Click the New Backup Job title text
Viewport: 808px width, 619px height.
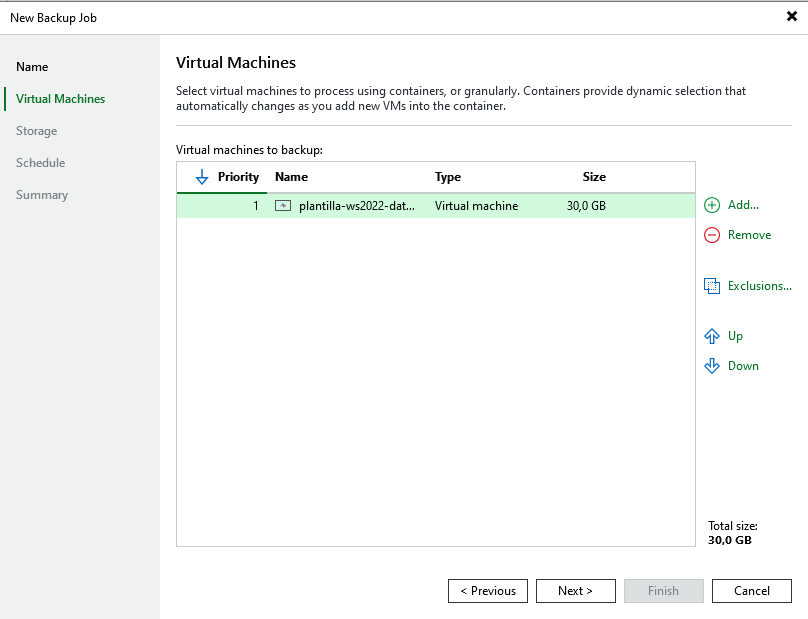(x=53, y=18)
